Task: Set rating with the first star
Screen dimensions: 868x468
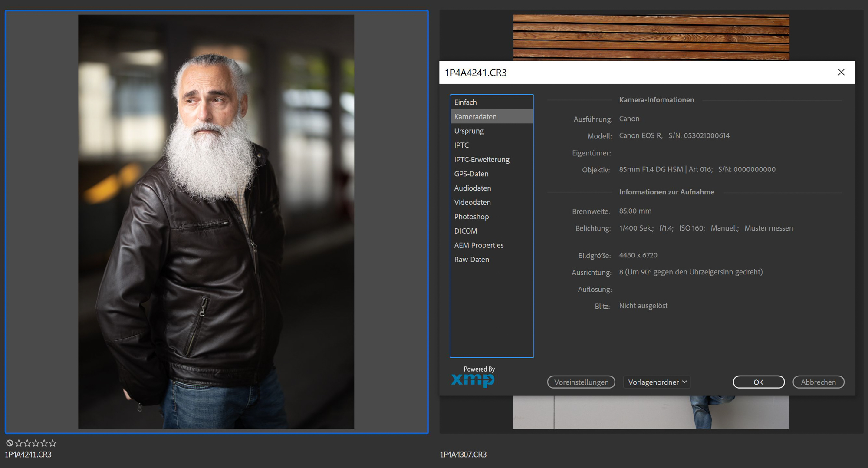Action: pos(19,443)
